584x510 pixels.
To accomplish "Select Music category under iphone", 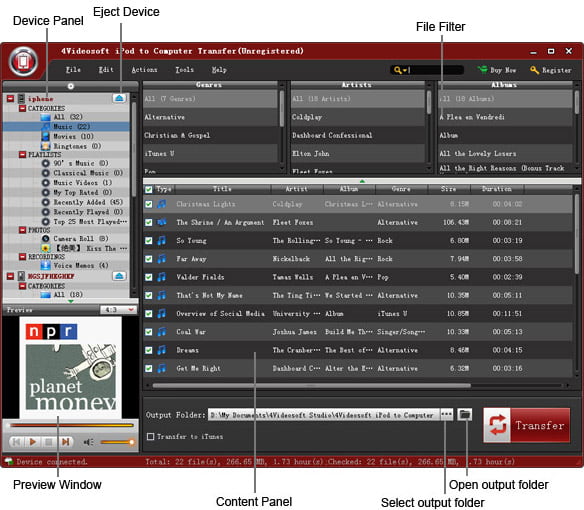I will coord(67,127).
